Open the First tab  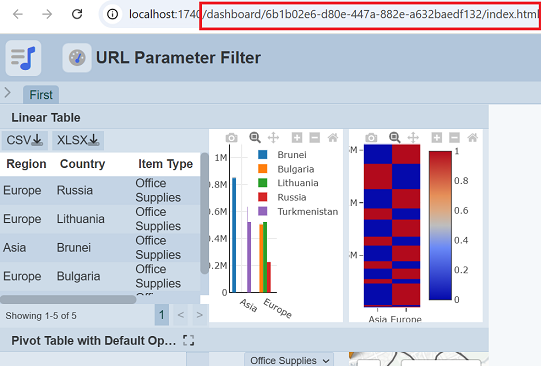[41, 95]
